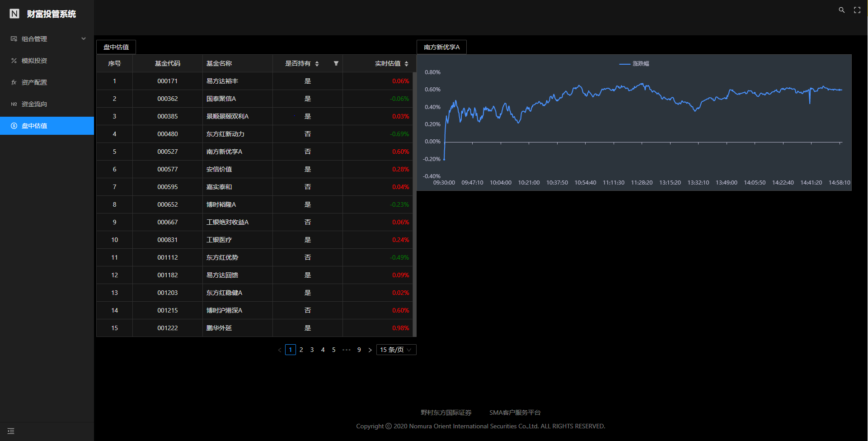Enter fullscreen using the expand icon

point(857,9)
